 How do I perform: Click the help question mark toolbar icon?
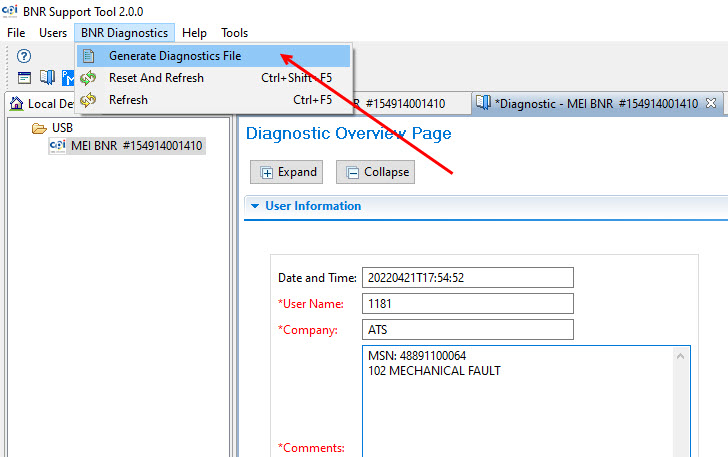point(25,55)
